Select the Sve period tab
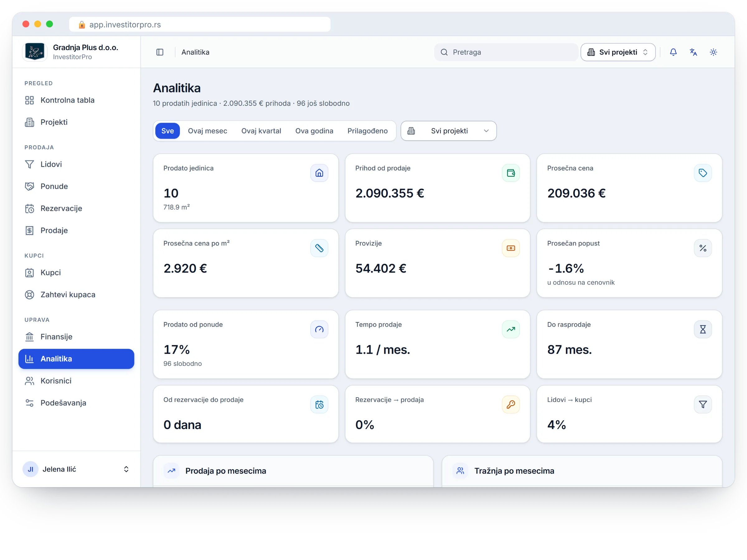This screenshot has height=560, width=747. pyautogui.click(x=167, y=131)
